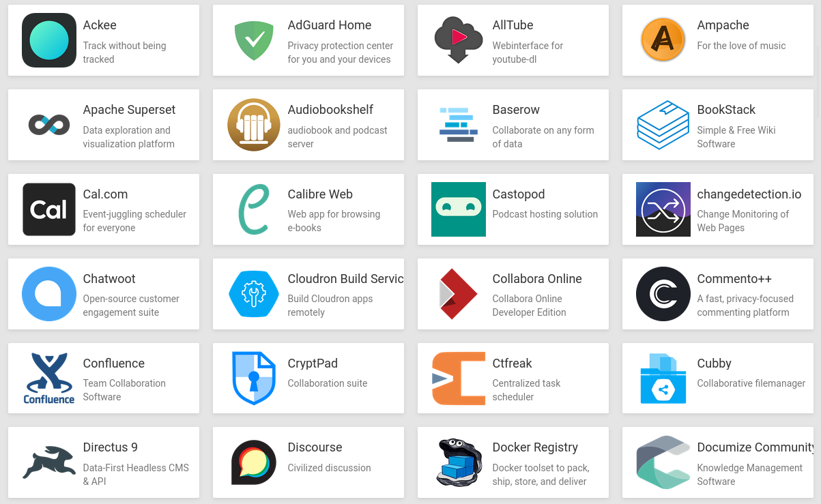This screenshot has height=504, width=821.
Task: Click 'Centralized task scheduler' description
Action: click(x=527, y=390)
